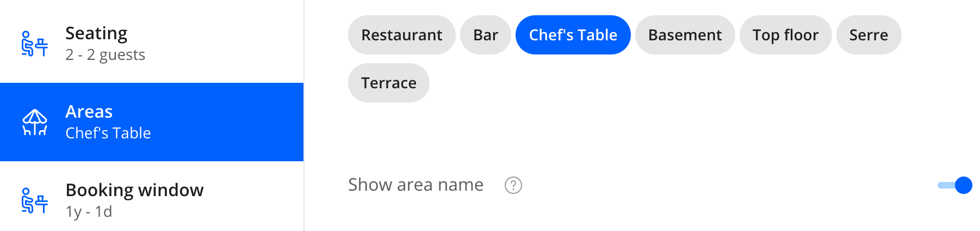Choose the Terrace area chip
The image size is (980, 231).
[388, 83]
